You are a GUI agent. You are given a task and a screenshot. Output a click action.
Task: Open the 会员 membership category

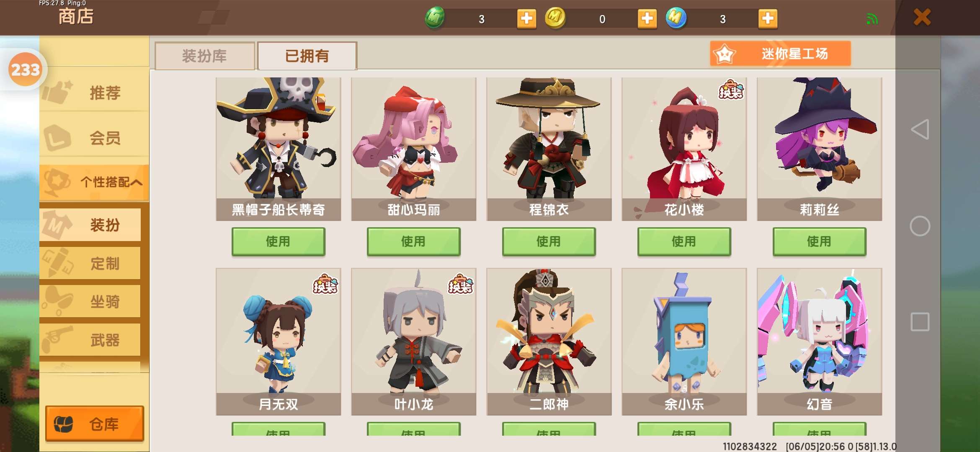94,138
